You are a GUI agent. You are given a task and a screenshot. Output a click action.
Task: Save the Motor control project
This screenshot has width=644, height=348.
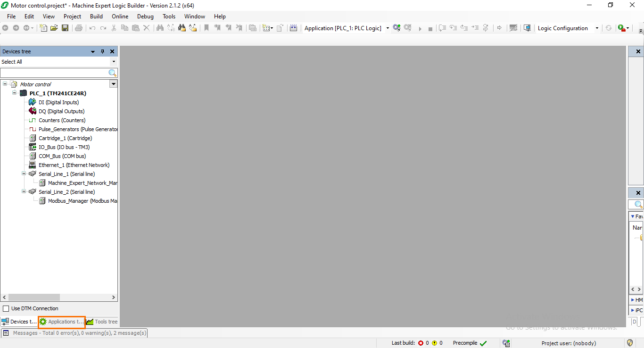[66, 28]
